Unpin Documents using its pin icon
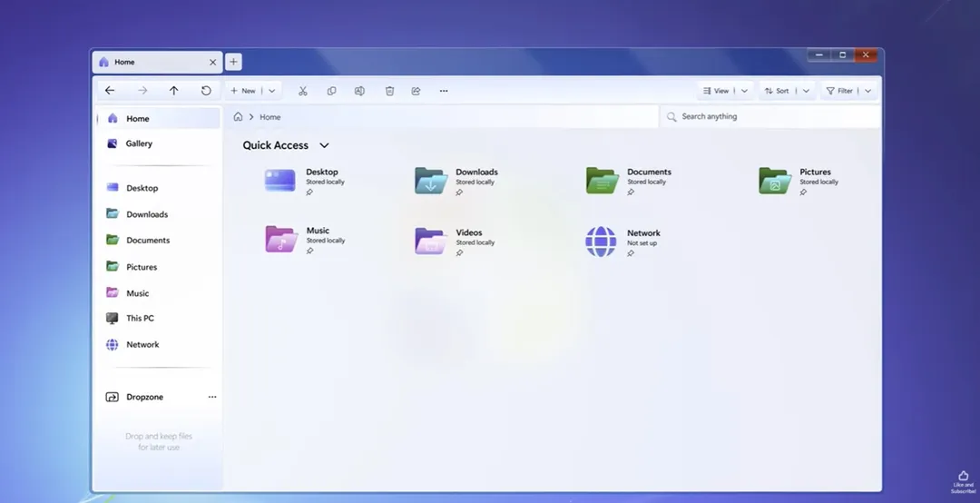 click(631, 192)
